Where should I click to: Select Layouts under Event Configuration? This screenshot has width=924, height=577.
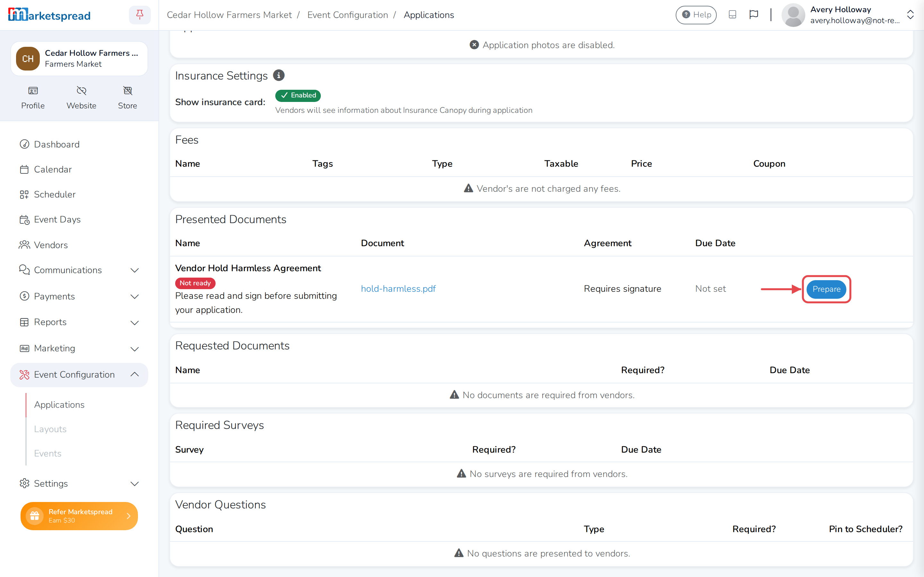point(50,429)
